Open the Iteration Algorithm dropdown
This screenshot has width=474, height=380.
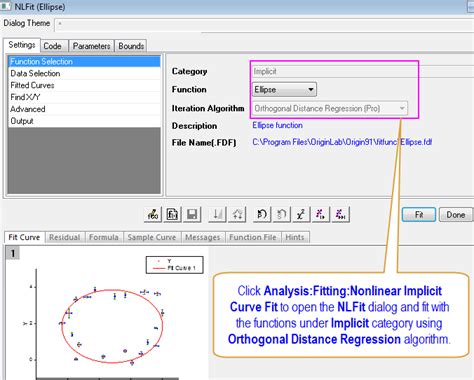(x=330, y=108)
